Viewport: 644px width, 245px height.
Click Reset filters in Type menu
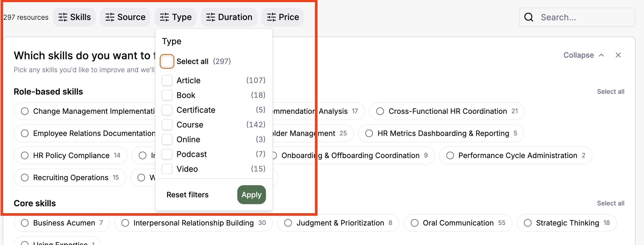(x=188, y=195)
